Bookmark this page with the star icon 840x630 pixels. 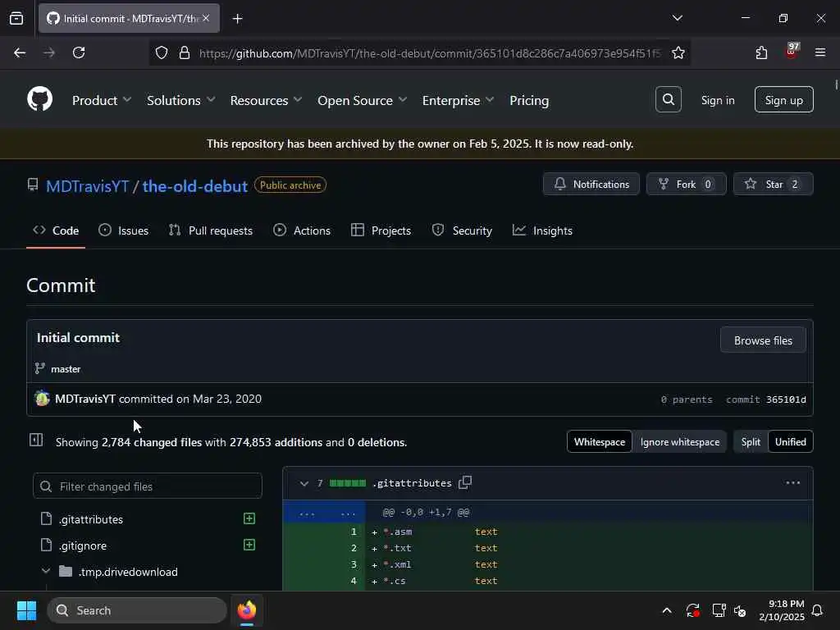[678, 52]
